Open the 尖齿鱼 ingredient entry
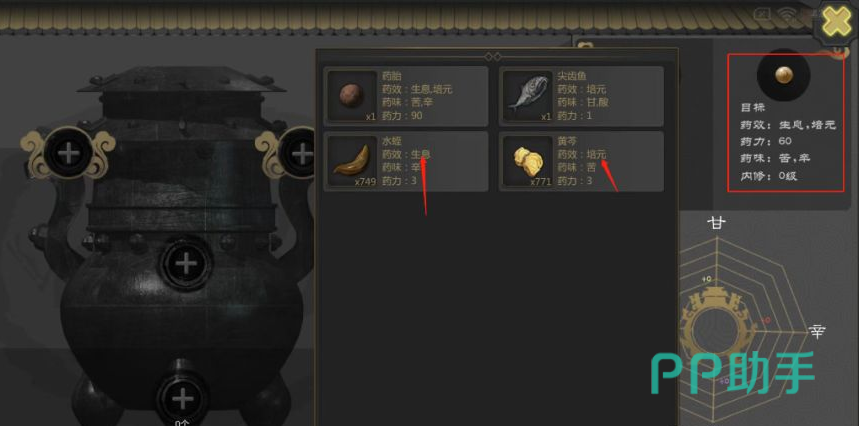Image resolution: width=859 pixels, height=426 pixels. [x=581, y=96]
